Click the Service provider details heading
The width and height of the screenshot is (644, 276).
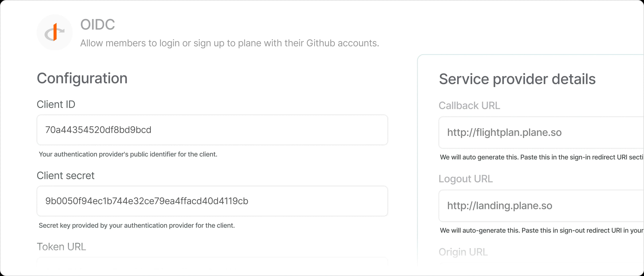pyautogui.click(x=517, y=79)
